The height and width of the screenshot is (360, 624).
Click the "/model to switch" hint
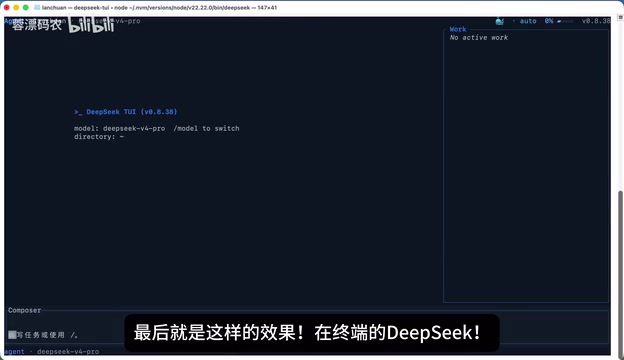[207, 128]
